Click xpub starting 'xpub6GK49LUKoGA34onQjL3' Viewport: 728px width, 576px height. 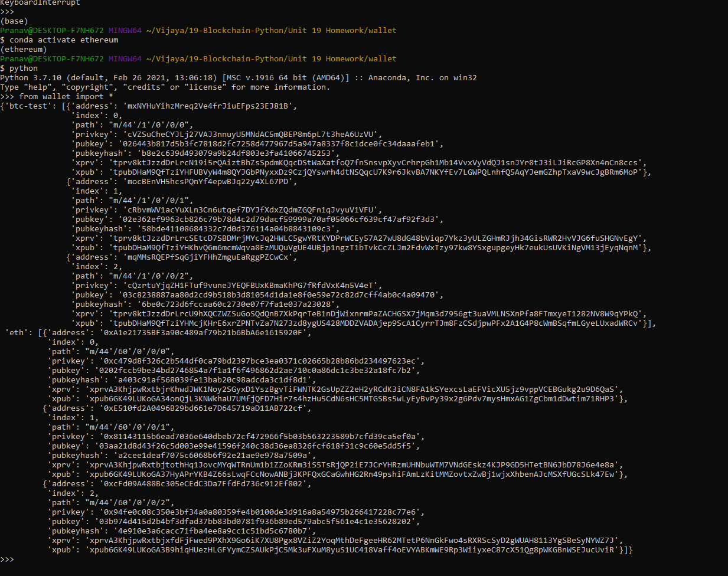click(354, 399)
